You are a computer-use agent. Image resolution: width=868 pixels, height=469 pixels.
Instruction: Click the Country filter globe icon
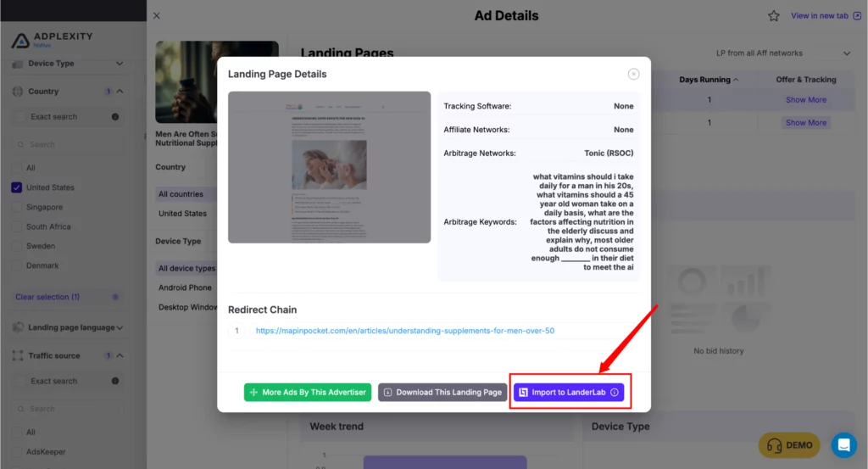click(18, 92)
